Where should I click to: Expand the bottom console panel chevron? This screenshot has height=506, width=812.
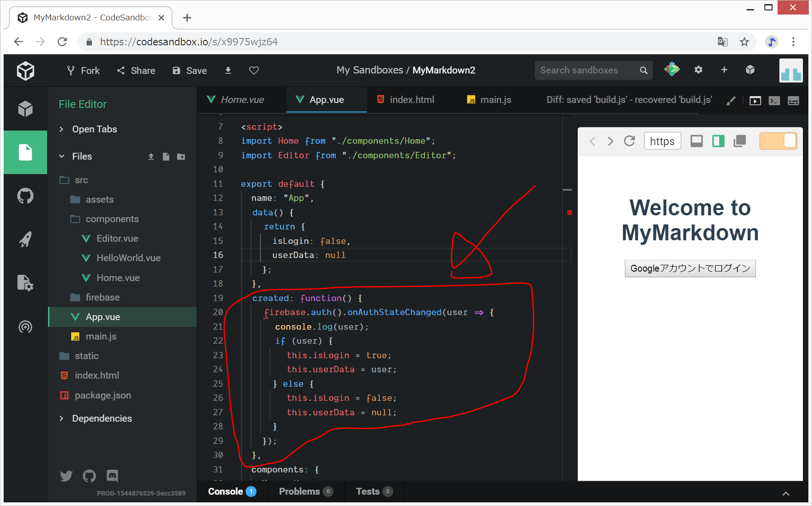786,494
